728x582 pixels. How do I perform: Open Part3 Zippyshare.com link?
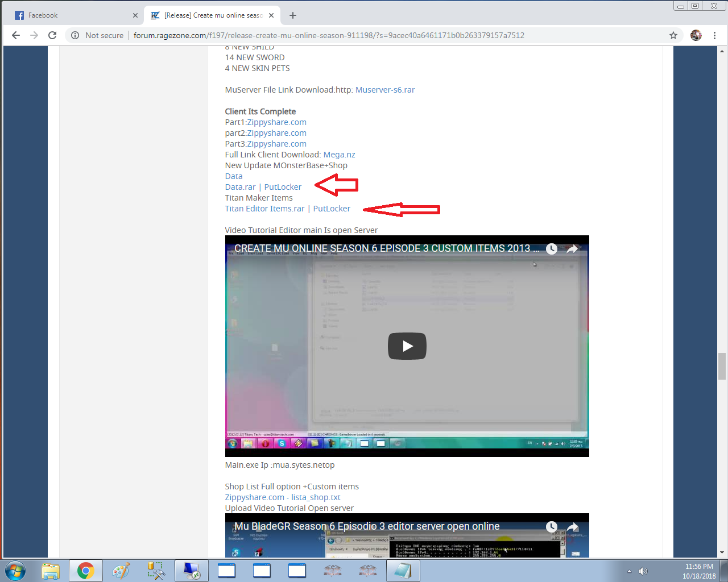pos(276,144)
